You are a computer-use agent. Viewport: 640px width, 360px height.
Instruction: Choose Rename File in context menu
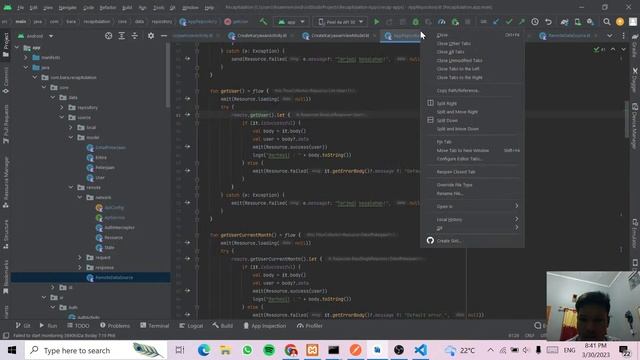pos(450,193)
